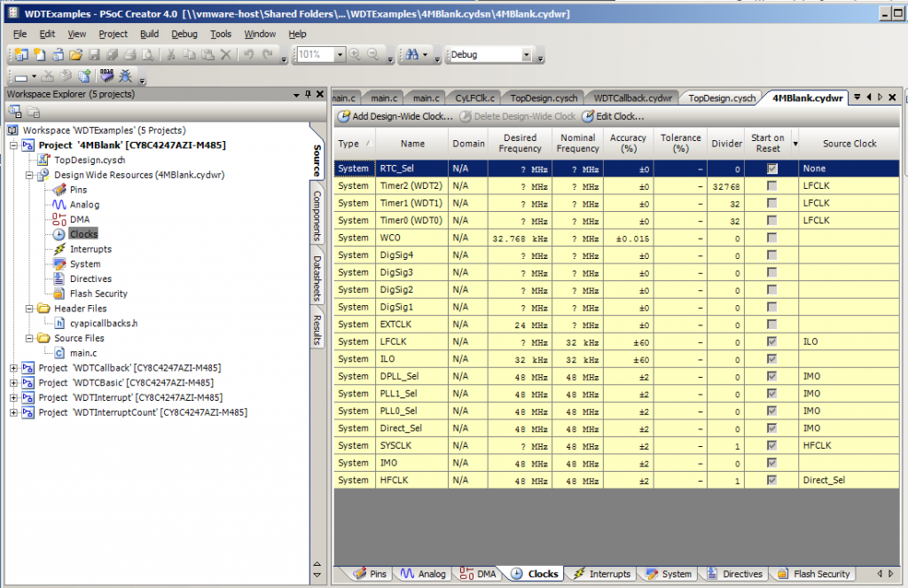
Task: Select Pins in Design Wide Resources tree
Action: [78, 190]
